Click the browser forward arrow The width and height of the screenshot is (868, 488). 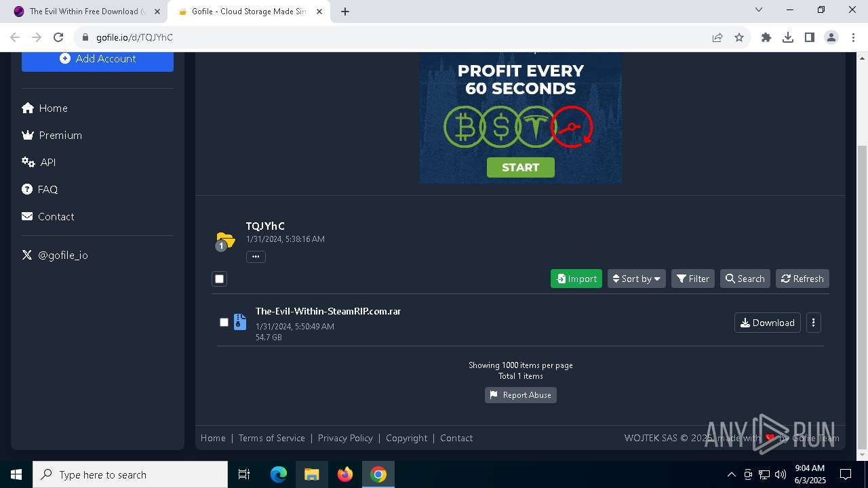[37, 37]
